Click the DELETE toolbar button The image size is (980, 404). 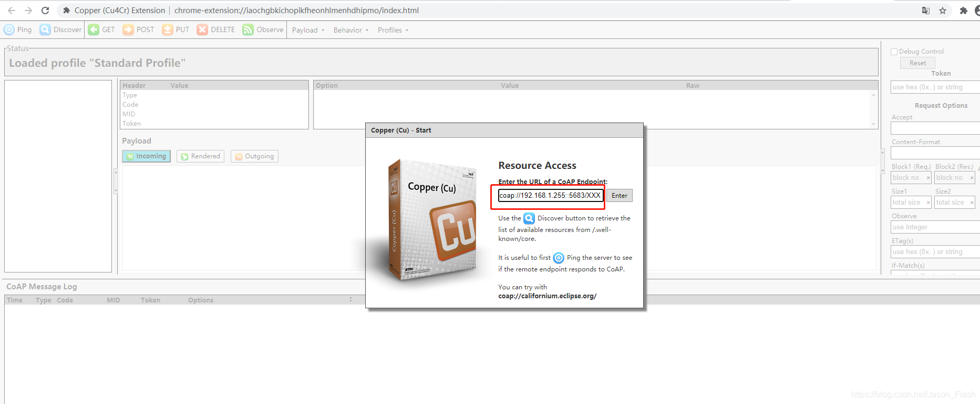tap(216, 30)
